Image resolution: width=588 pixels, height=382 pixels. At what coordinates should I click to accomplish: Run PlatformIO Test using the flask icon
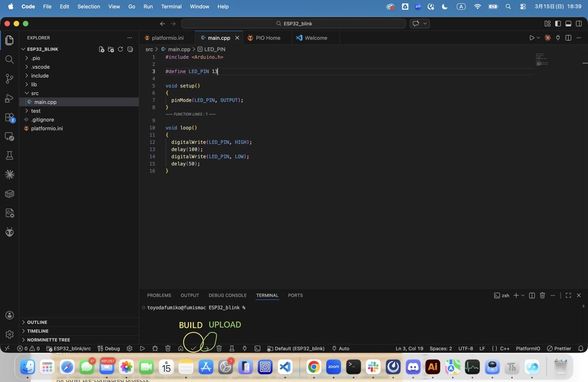[231, 348]
